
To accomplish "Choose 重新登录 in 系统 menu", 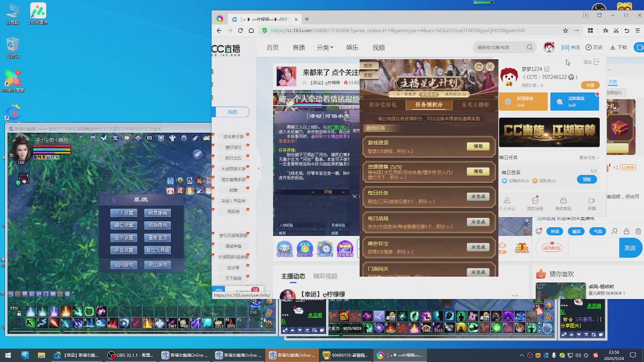I will tap(157, 238).
